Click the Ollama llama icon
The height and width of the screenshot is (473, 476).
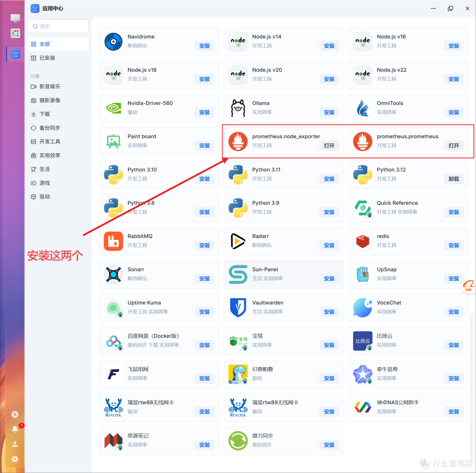click(x=238, y=108)
